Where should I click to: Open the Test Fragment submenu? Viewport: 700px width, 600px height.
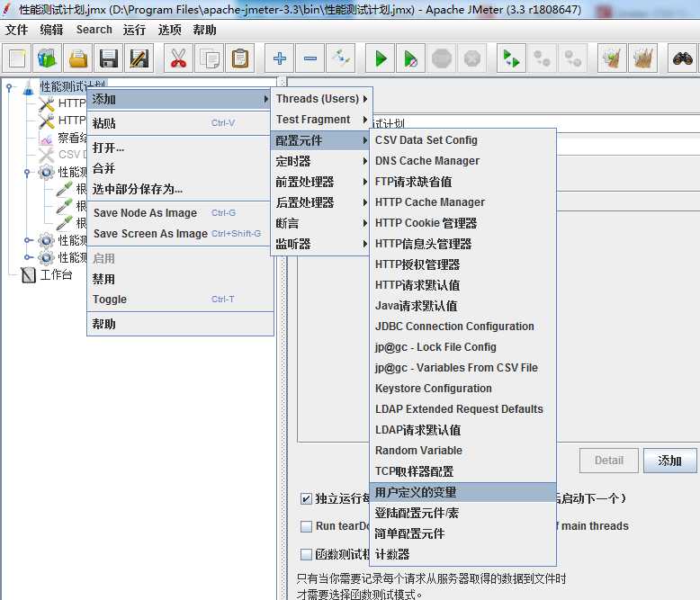pyautogui.click(x=321, y=120)
